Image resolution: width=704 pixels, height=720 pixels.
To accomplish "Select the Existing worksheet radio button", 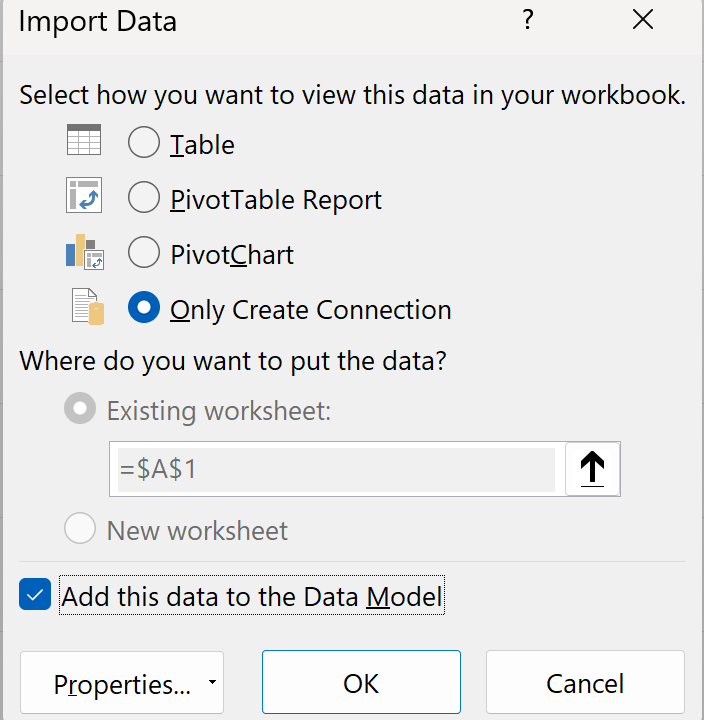I will coord(80,410).
